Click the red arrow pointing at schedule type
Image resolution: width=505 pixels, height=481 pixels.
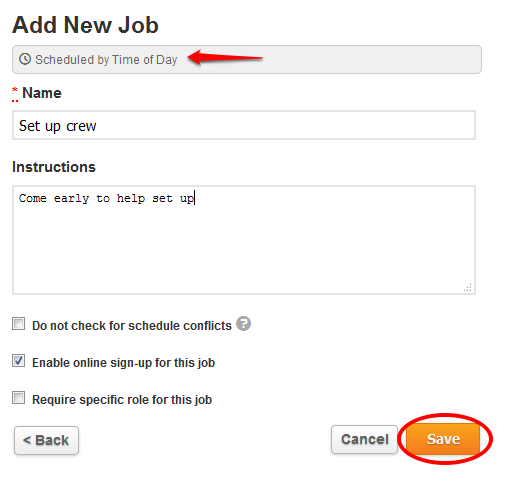(225, 57)
